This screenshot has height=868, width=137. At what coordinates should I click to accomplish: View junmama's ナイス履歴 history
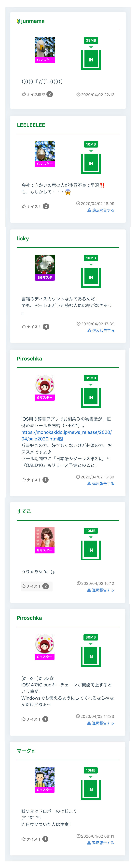37,94
